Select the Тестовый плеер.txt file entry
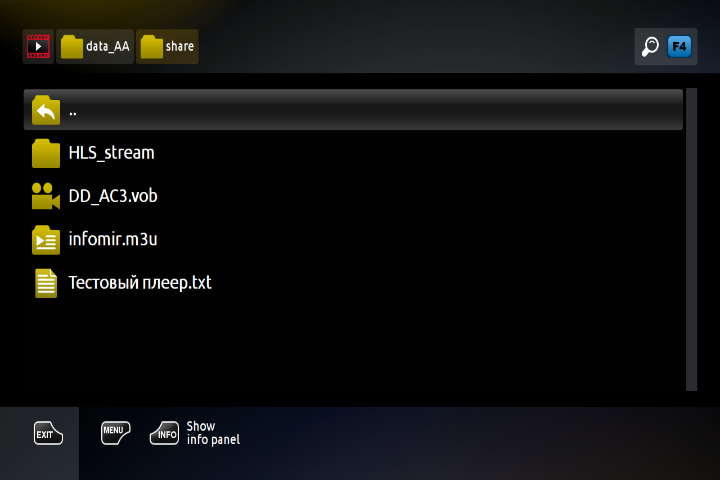 (140, 282)
